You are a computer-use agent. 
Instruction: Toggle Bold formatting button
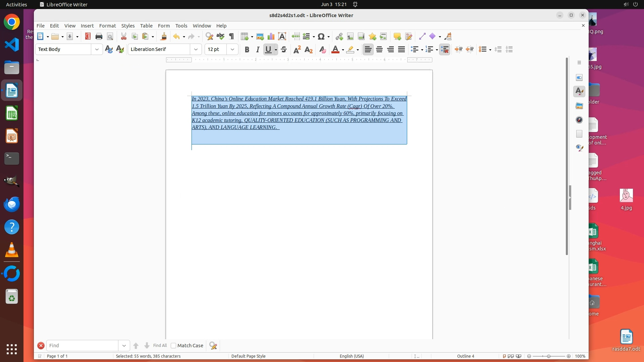click(x=247, y=49)
